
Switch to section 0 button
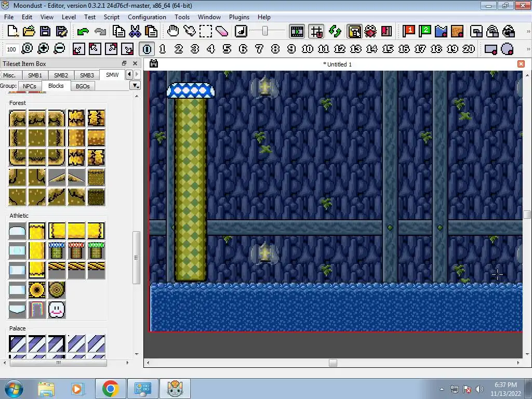147,49
